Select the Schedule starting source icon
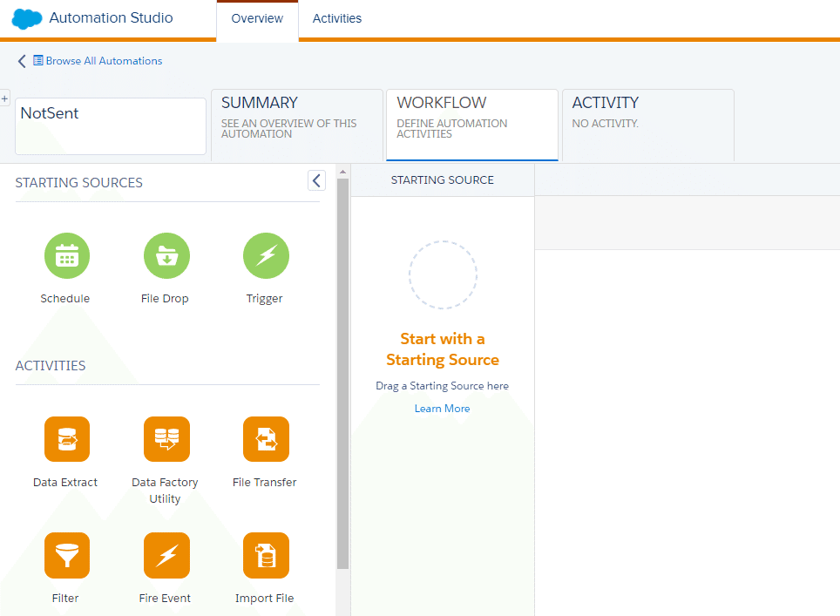Viewport: 840px width, 616px height. tap(67, 255)
